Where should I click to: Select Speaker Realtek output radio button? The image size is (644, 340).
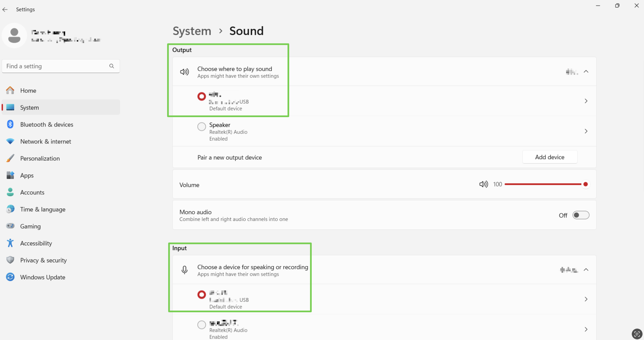tap(202, 127)
